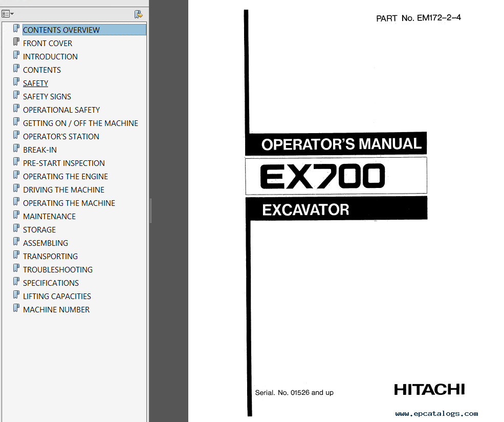Open the BREAK-IN bookmark
This screenshot has height=422, width=504.
click(40, 150)
